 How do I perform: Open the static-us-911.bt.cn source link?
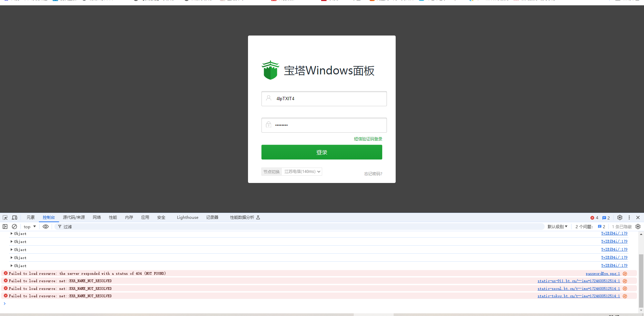pos(579,281)
